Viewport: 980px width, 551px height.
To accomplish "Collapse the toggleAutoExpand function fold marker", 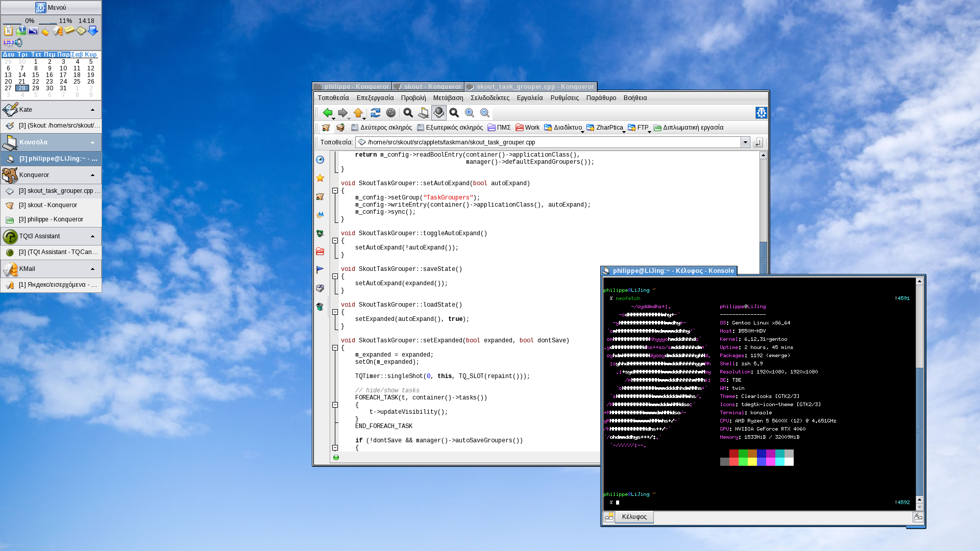I will 335,241.
